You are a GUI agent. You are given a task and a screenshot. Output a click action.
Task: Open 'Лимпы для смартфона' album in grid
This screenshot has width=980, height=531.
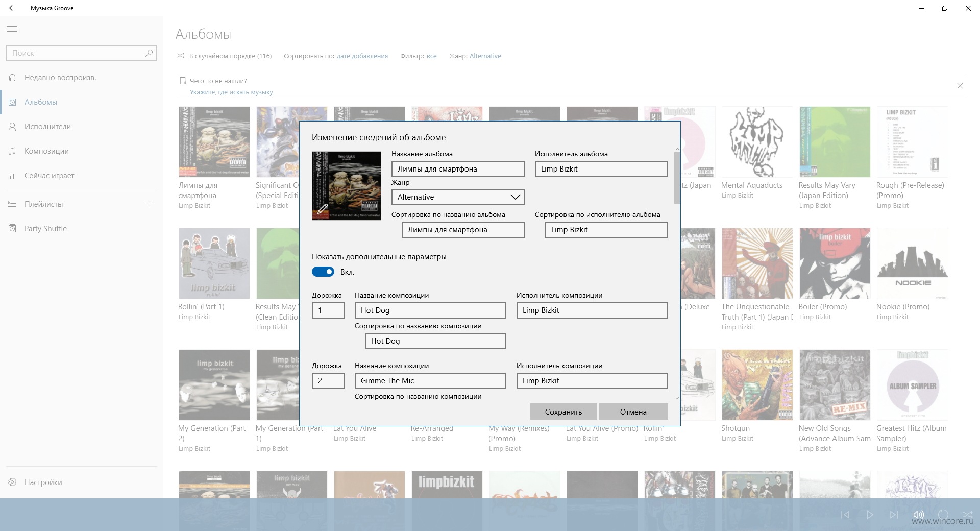(x=214, y=142)
